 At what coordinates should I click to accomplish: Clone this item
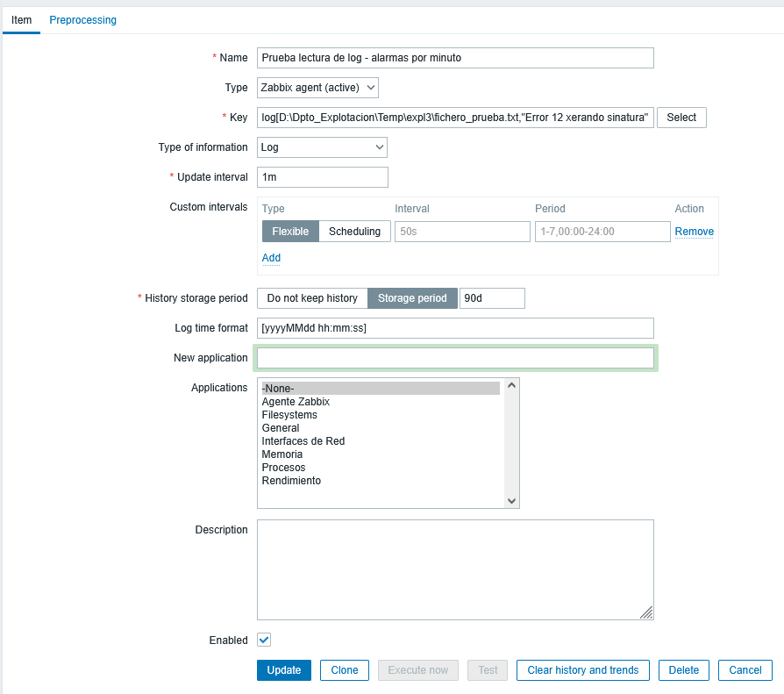[x=345, y=670]
